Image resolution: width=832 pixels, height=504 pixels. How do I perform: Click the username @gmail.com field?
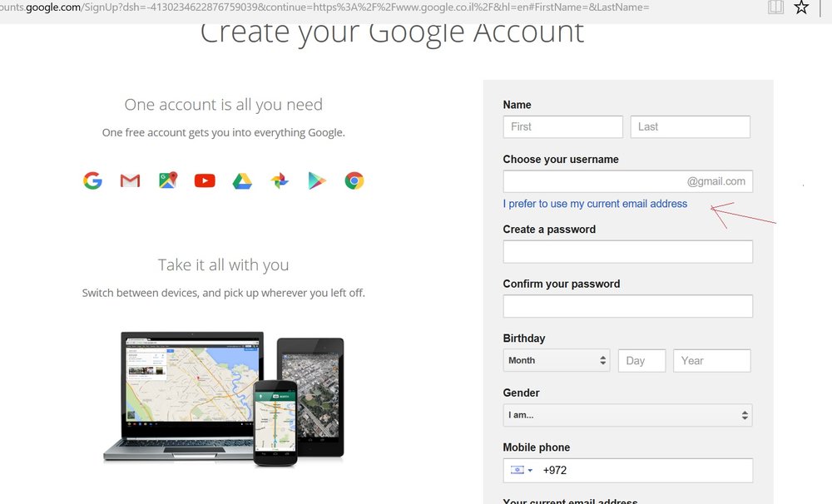(627, 181)
